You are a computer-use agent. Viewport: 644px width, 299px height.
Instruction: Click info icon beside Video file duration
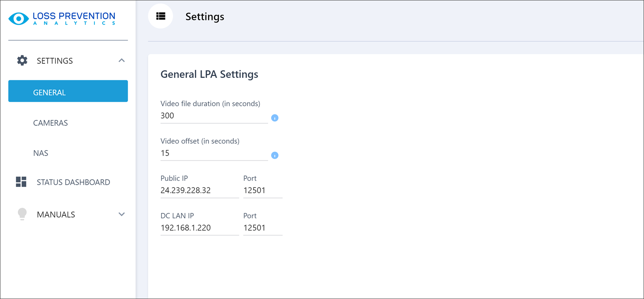pos(274,118)
